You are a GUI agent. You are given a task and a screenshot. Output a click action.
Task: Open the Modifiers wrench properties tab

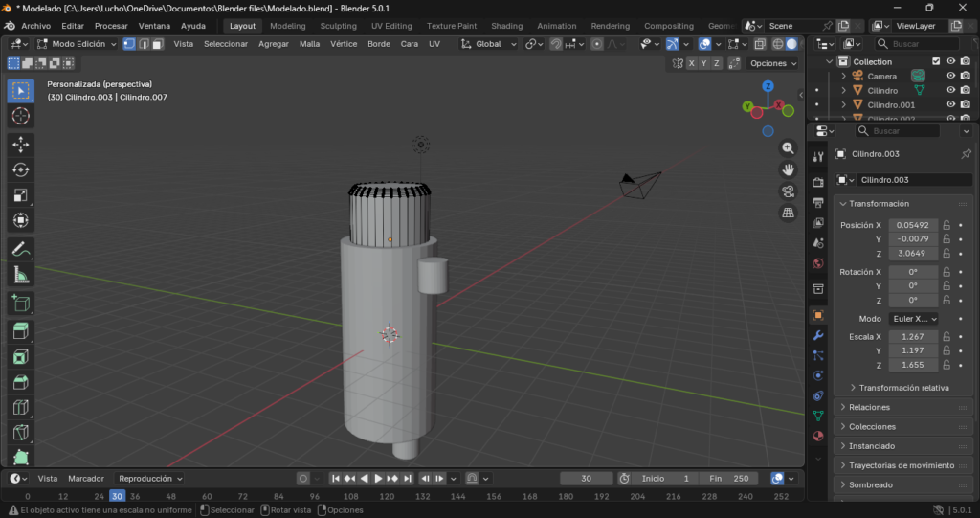818,336
